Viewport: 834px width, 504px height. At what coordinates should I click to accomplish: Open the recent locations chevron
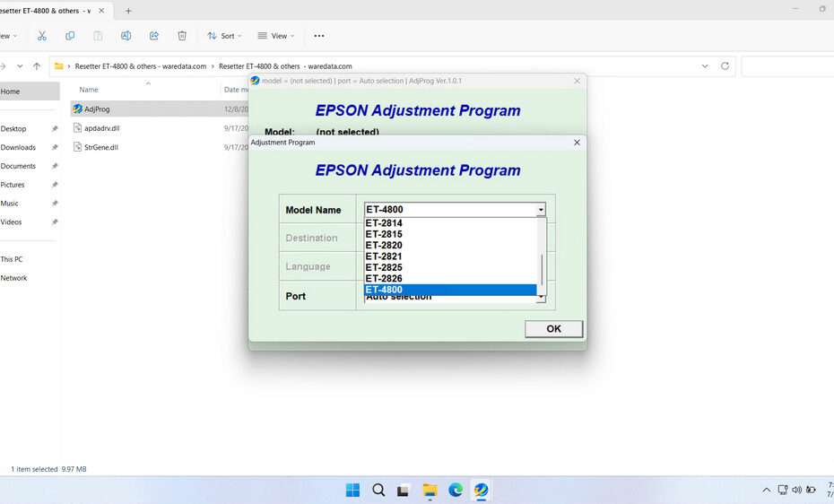(20, 66)
